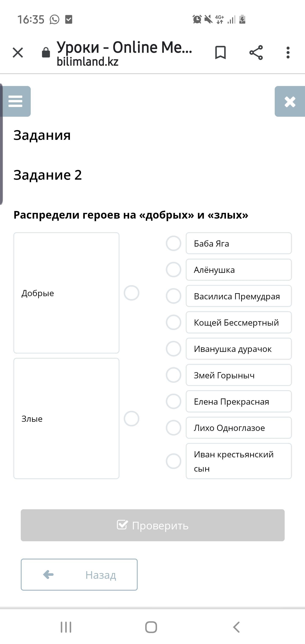Select the radio next to Лихо Одноглазое
This screenshot has width=305, height=644.
173,428
